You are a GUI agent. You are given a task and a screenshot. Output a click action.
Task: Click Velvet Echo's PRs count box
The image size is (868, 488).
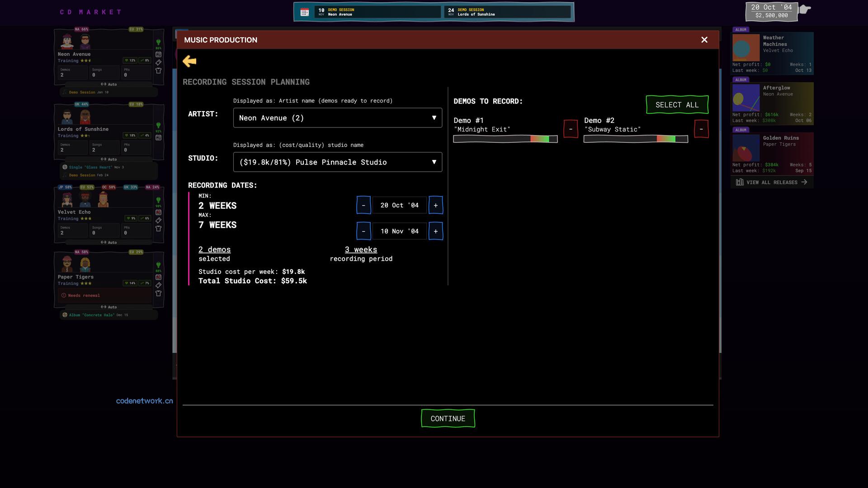click(x=136, y=230)
